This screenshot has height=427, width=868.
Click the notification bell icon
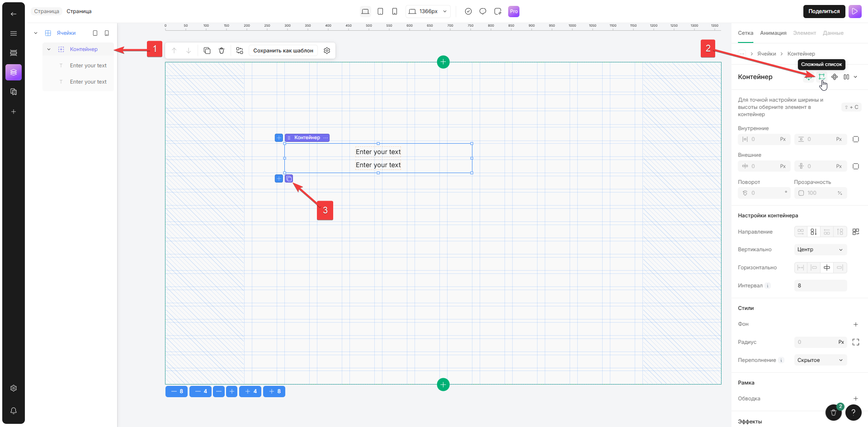point(14,411)
